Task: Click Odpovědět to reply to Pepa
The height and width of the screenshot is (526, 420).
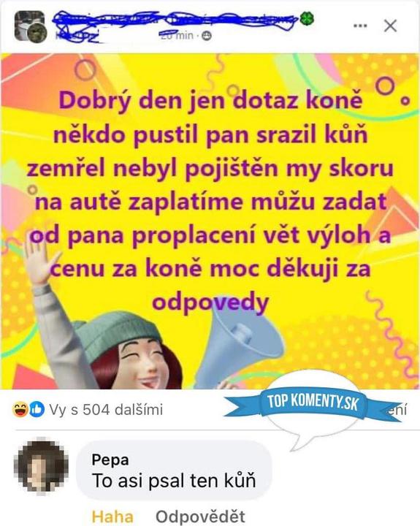Action: (200, 517)
